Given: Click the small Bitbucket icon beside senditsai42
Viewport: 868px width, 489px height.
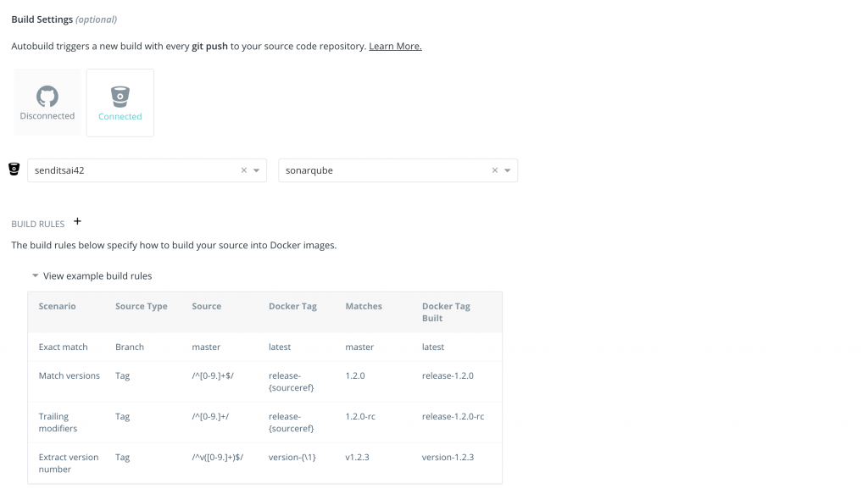Looking at the screenshot, I should pyautogui.click(x=14, y=169).
